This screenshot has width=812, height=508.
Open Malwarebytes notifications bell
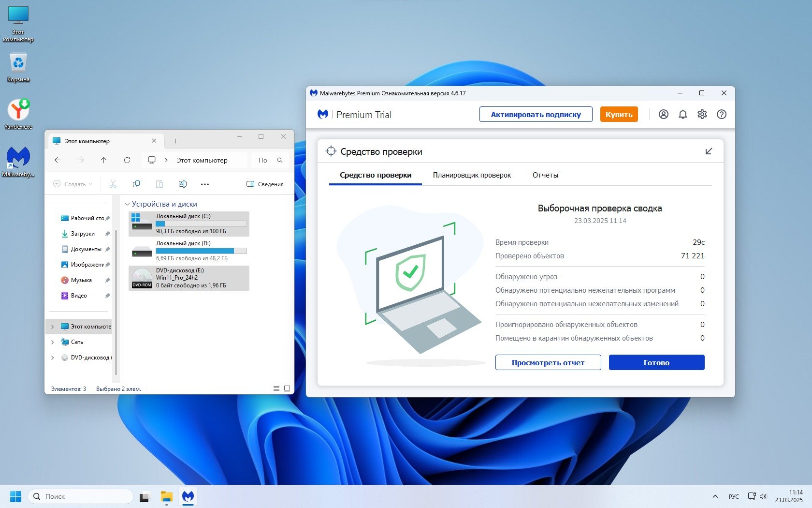tap(683, 114)
